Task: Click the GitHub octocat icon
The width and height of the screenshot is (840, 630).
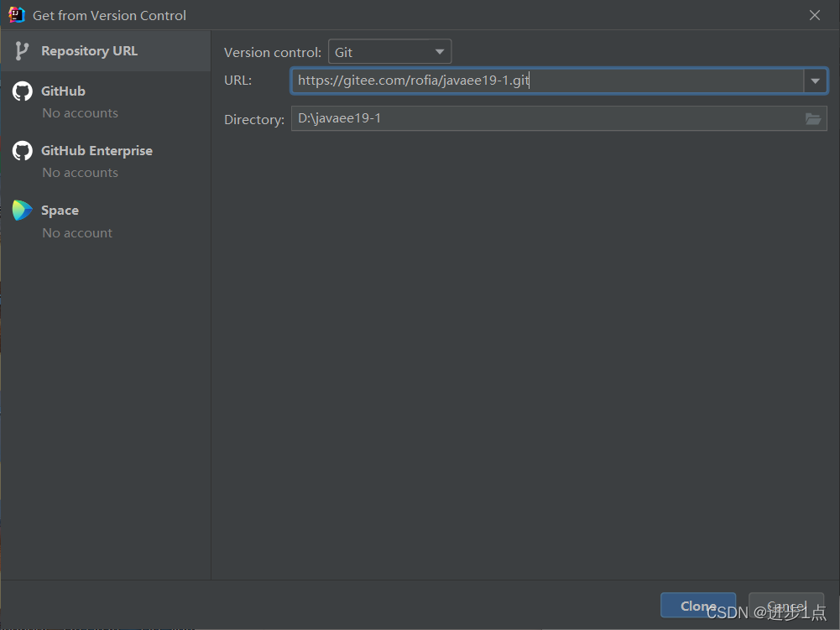Action: tap(23, 91)
